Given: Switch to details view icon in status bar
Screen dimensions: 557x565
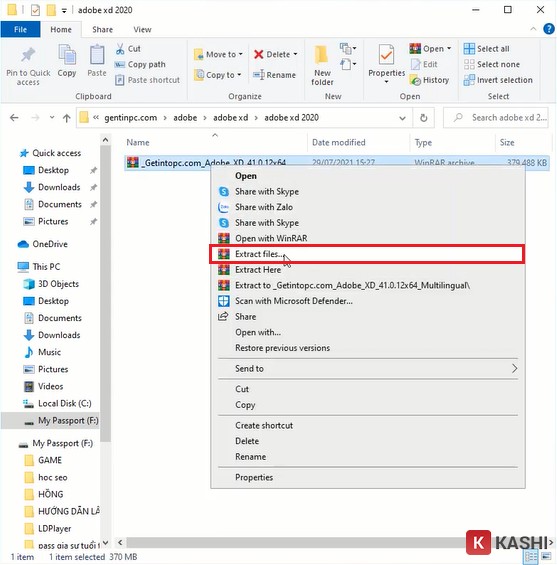Looking at the screenshot, I should point(531,556).
